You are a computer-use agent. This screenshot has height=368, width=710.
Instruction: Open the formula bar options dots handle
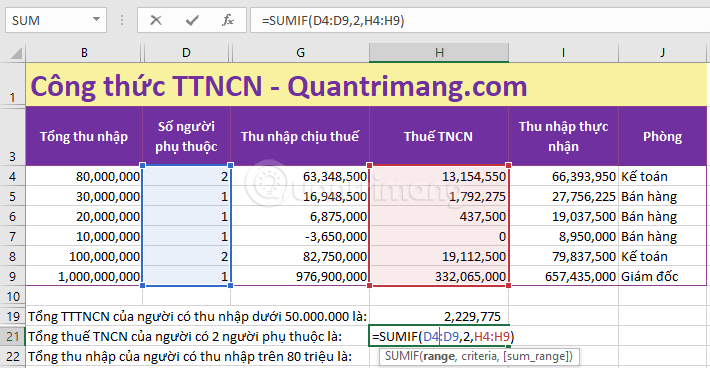(x=122, y=20)
